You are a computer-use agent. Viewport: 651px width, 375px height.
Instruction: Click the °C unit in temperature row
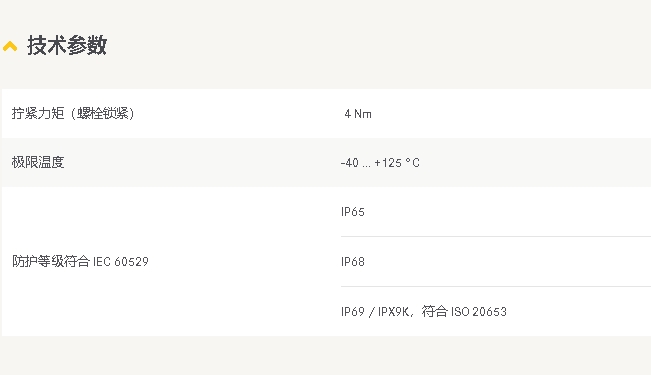(x=413, y=163)
